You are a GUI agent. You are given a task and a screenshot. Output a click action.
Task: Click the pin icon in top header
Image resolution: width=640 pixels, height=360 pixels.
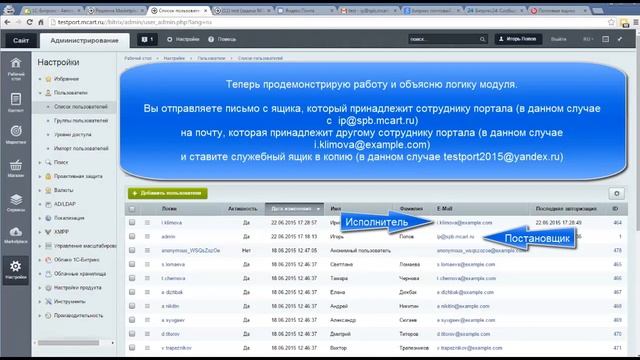coord(620,39)
